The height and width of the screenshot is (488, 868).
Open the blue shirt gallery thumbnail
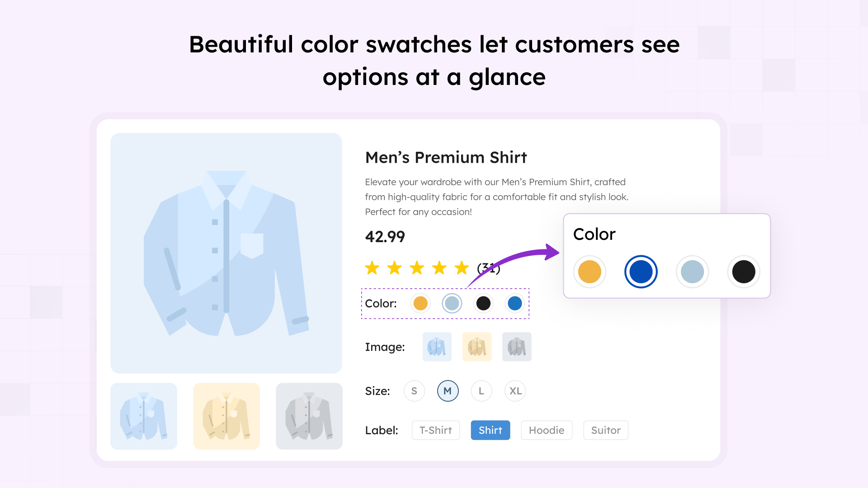point(144,416)
